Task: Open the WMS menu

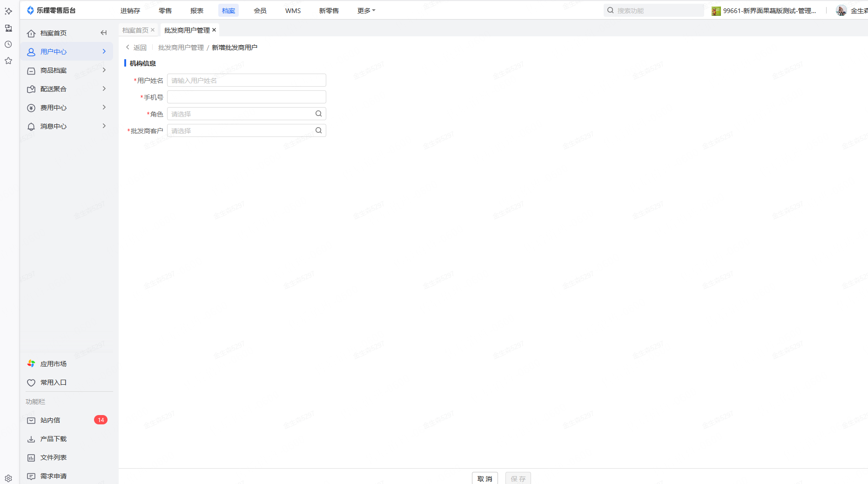Action: coord(293,10)
